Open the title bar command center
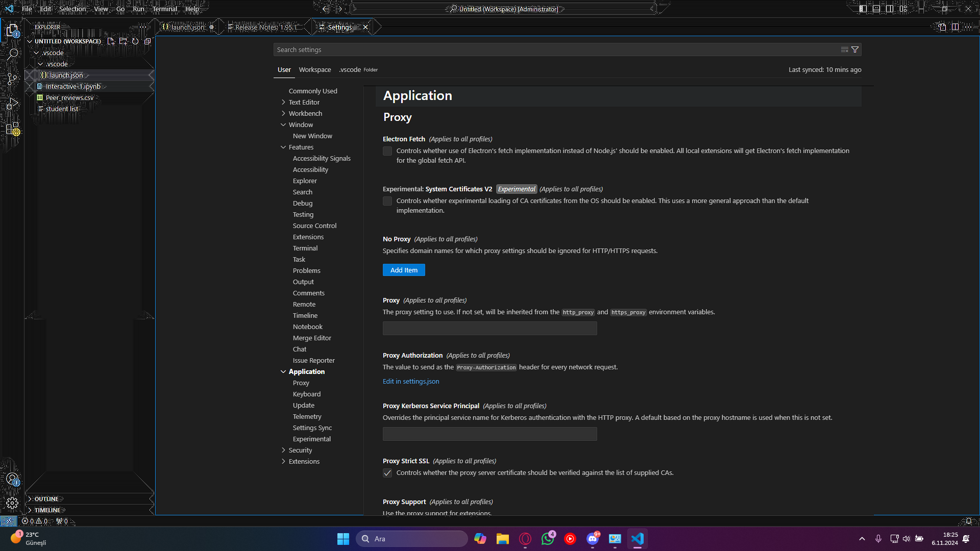The image size is (980, 551). [504, 9]
